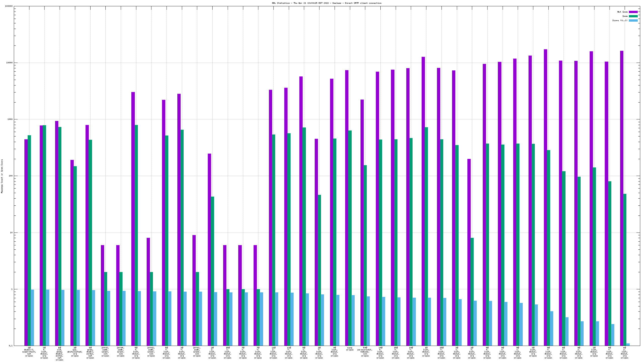Click the Score (0..1) legend label
Screen dimensions: 644x362
(x=620, y=20)
